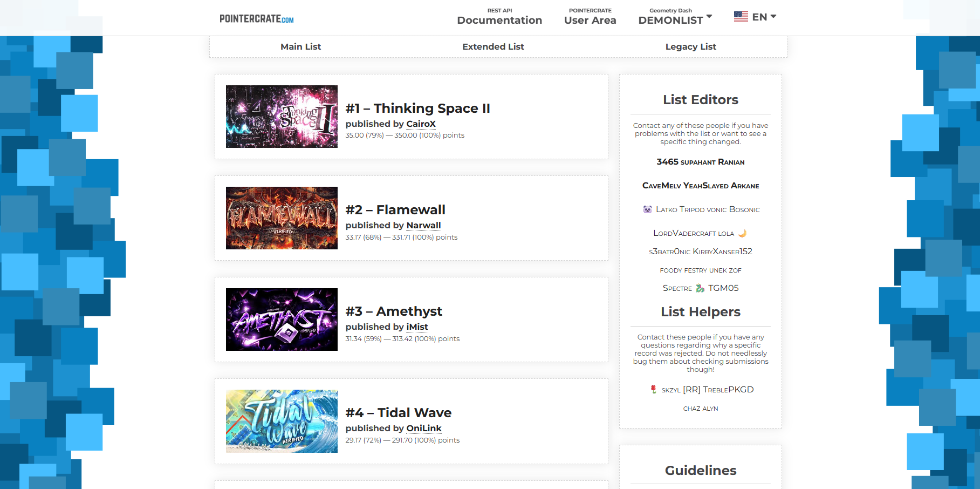980x489 pixels.
Task: Click the dragon emoji beside Spectre
Action: [x=700, y=288]
